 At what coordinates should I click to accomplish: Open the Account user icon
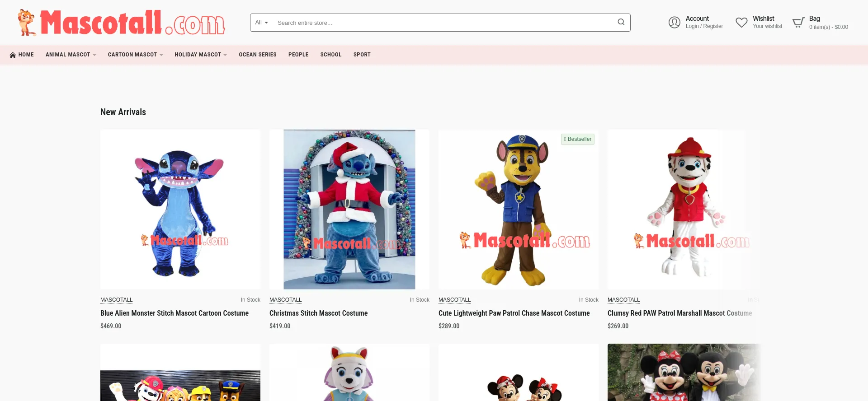(x=674, y=23)
